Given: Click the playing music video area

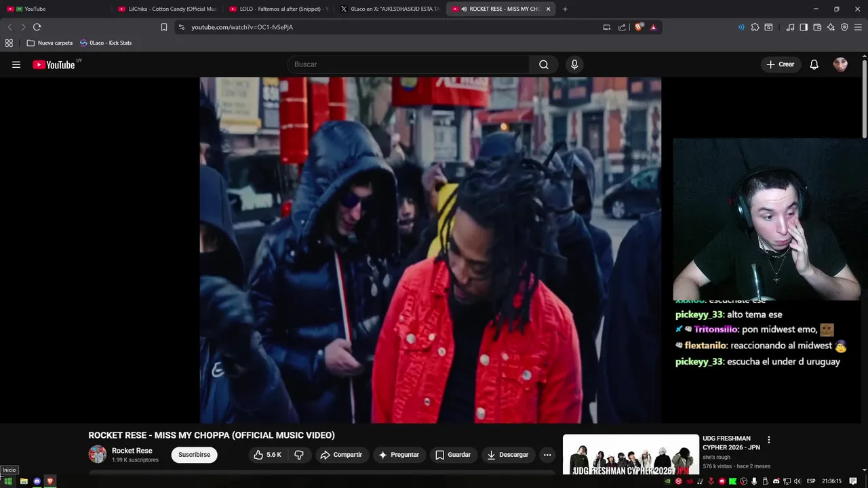Looking at the screenshot, I should tap(430, 250).
